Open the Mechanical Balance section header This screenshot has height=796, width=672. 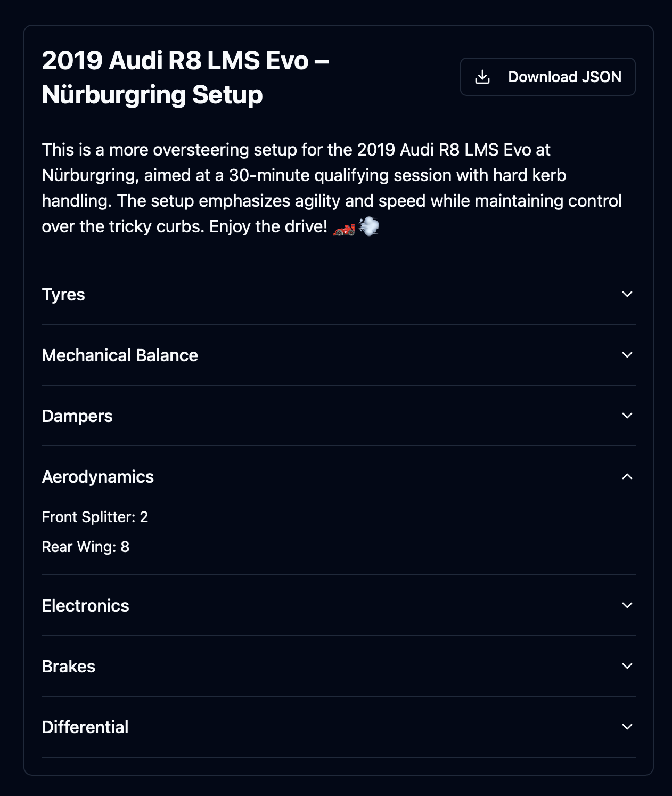[120, 354]
